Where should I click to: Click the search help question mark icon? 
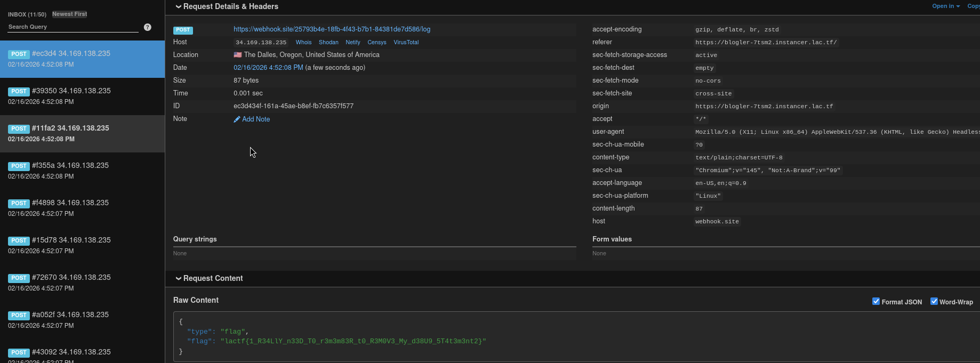click(148, 27)
